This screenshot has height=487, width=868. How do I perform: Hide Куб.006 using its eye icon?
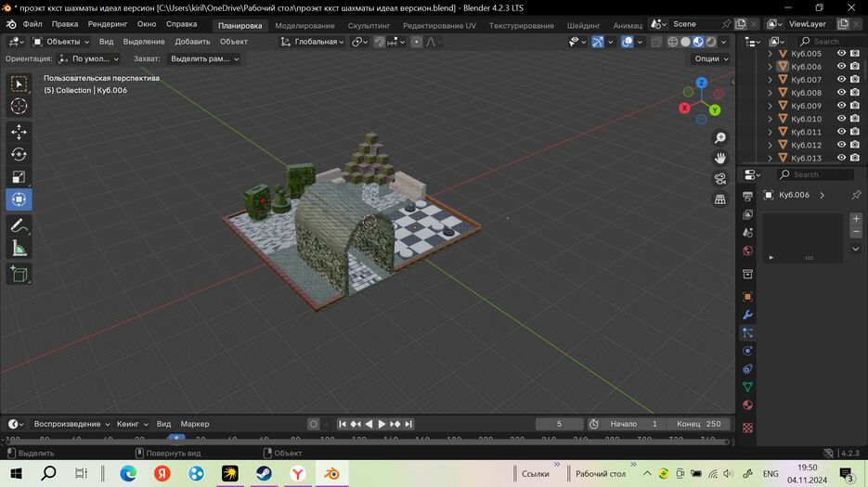[841, 66]
